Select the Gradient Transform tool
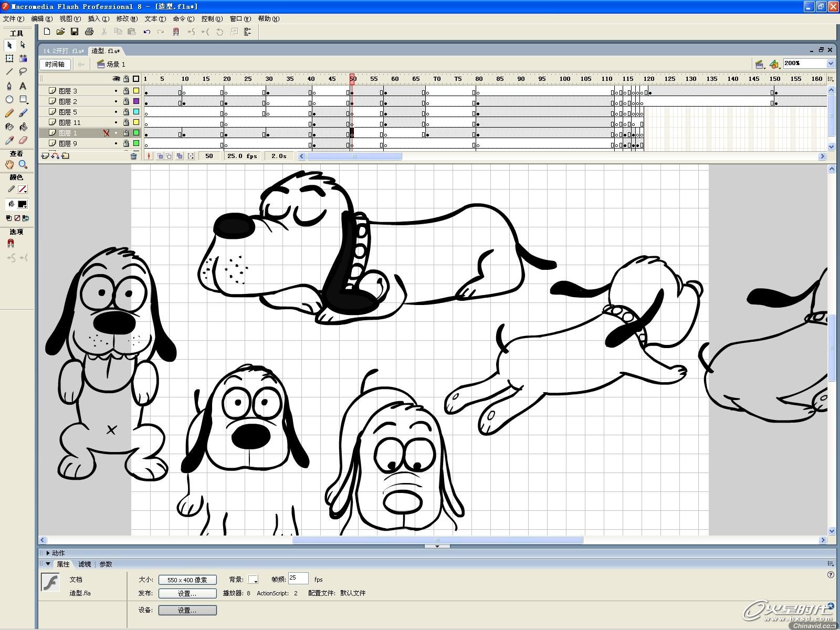 coord(23,58)
